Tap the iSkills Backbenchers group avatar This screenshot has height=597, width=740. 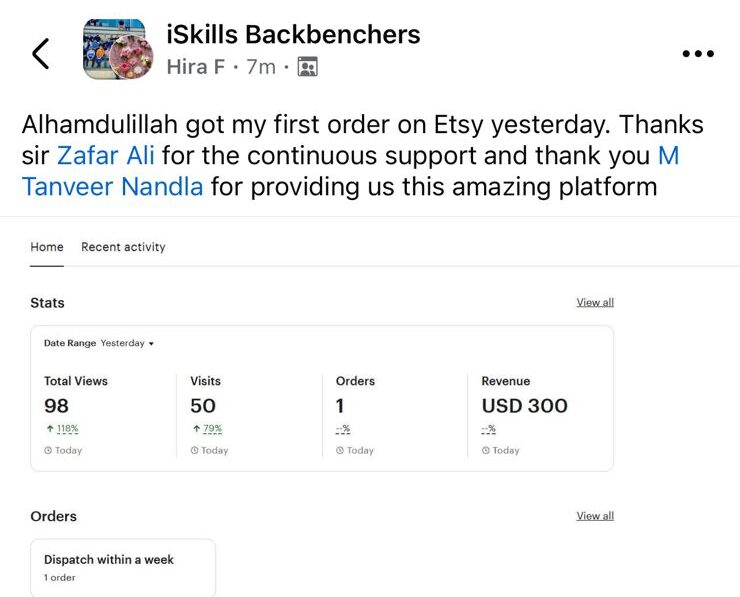[x=114, y=49]
